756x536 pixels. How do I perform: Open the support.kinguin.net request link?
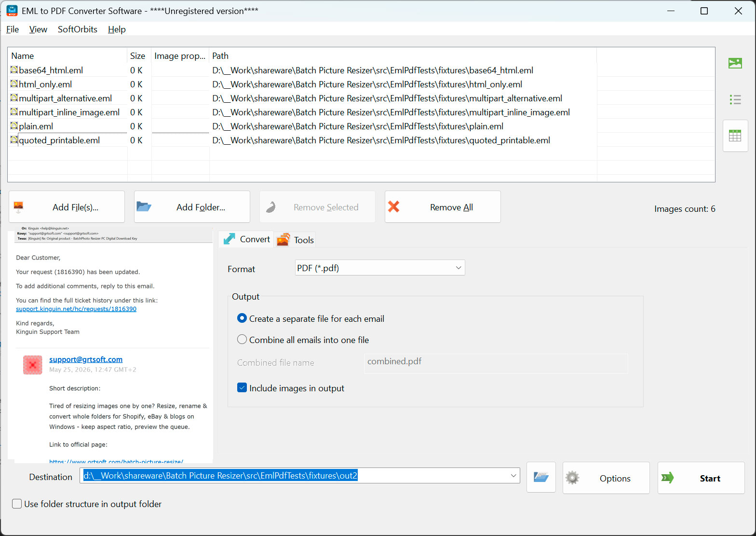(76, 309)
